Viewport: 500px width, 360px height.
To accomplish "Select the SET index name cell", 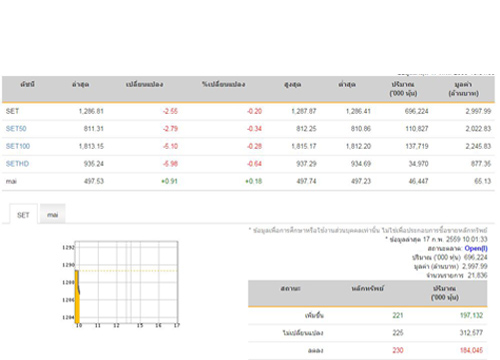I will [x=12, y=111].
